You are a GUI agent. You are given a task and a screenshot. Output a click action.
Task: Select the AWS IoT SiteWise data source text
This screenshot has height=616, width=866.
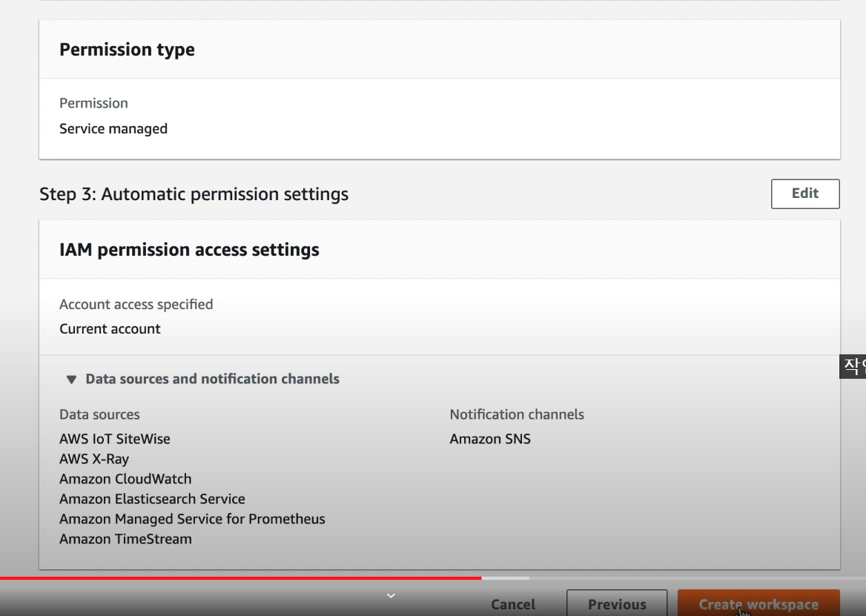point(115,439)
